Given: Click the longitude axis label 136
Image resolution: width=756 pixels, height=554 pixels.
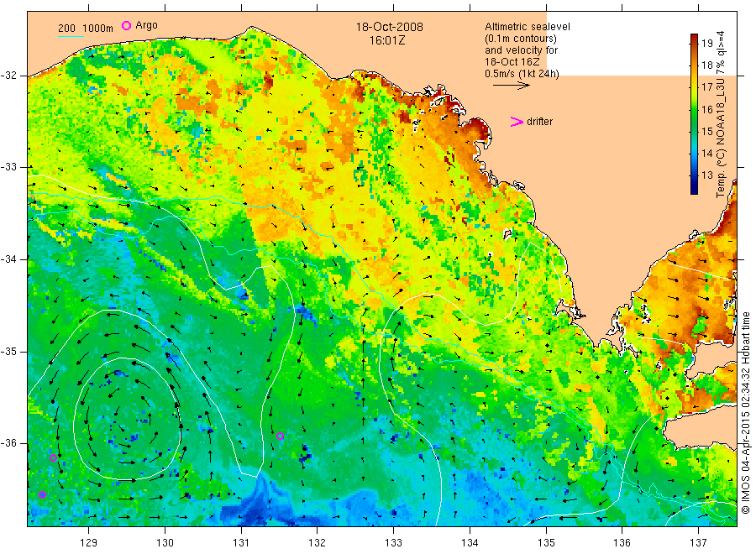Looking at the screenshot, I should coord(622,543).
